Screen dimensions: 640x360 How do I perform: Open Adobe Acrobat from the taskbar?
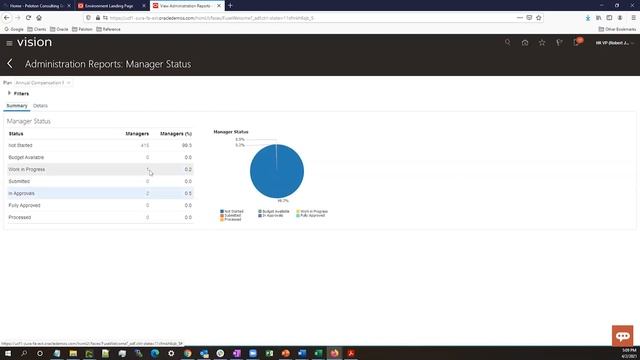(351, 353)
